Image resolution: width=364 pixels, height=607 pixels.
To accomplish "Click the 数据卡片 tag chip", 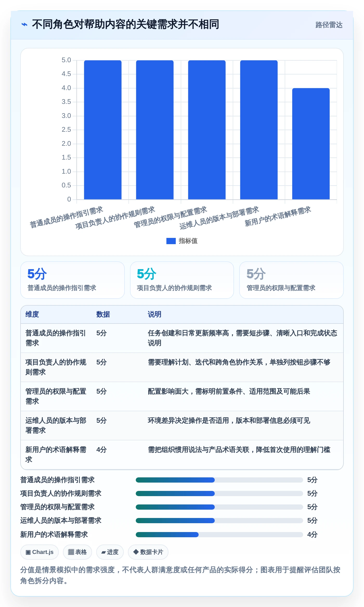I will (148, 552).
